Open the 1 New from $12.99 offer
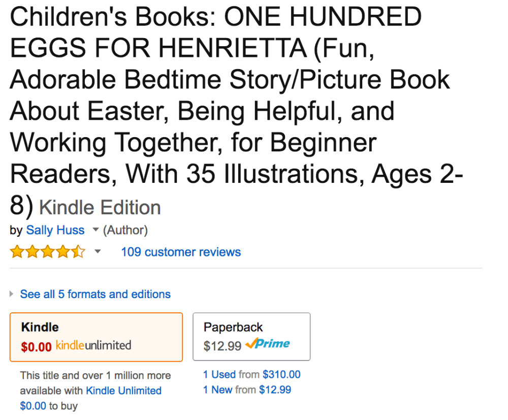Image resolution: width=508 pixels, height=420 pixels. point(247,390)
